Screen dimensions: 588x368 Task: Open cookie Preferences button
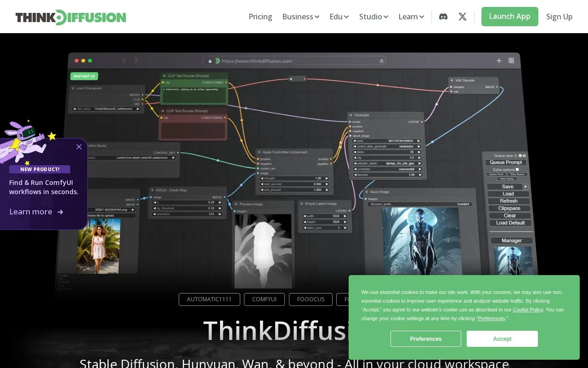point(426,339)
